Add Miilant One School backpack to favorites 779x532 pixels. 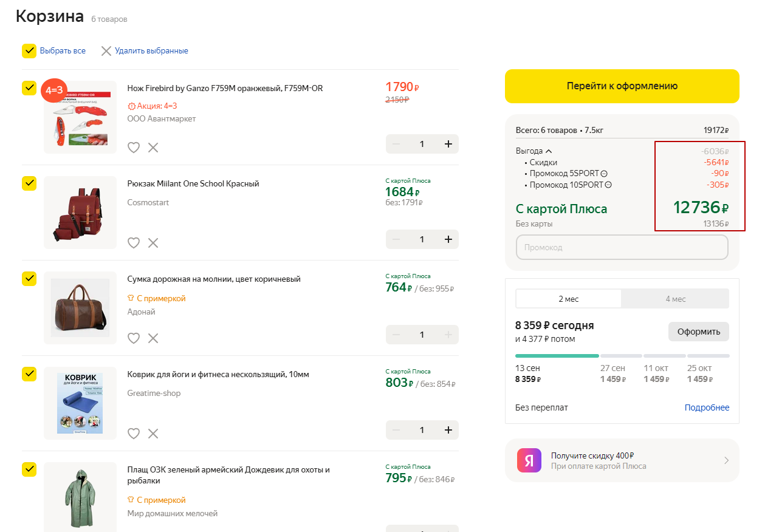(x=134, y=242)
